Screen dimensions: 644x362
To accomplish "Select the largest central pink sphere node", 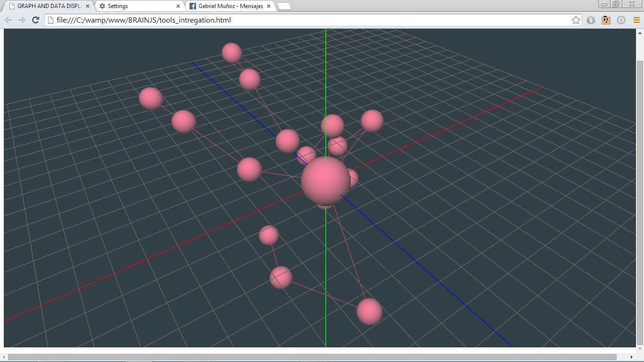I will click(325, 181).
